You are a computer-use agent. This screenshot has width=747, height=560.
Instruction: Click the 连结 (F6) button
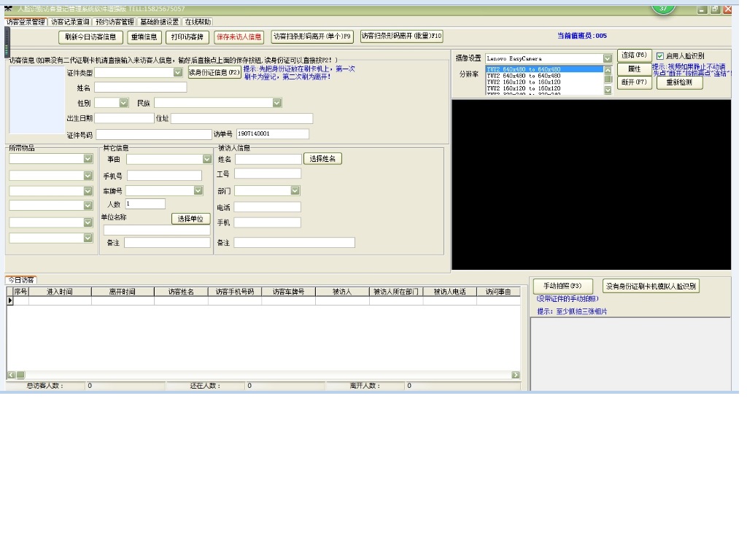634,55
